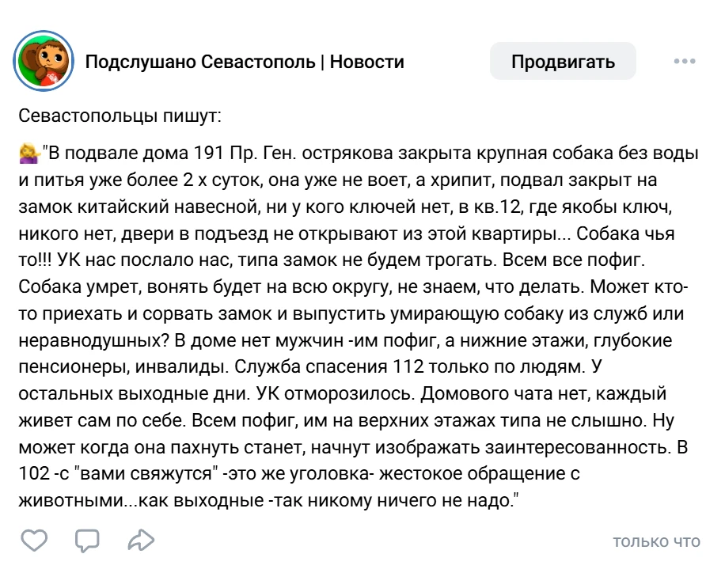Viewport: 706px width, 588px height.
Task: Click the number "102" starting a line
Action: tap(34, 473)
